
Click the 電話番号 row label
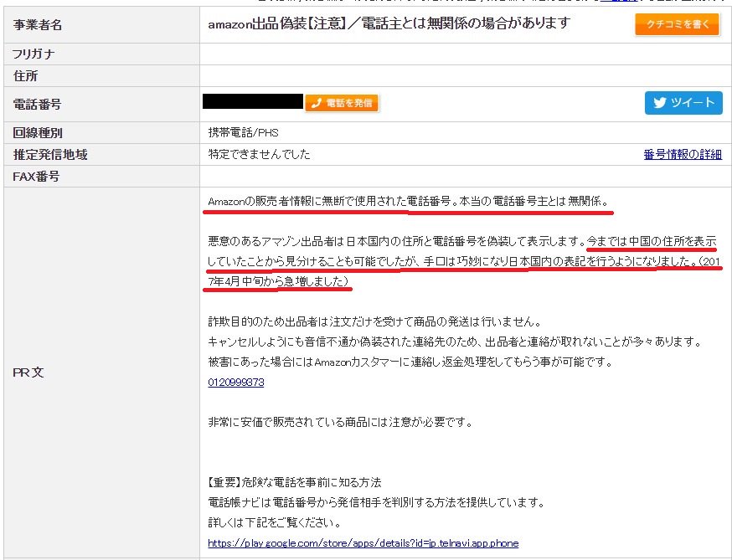point(37,105)
